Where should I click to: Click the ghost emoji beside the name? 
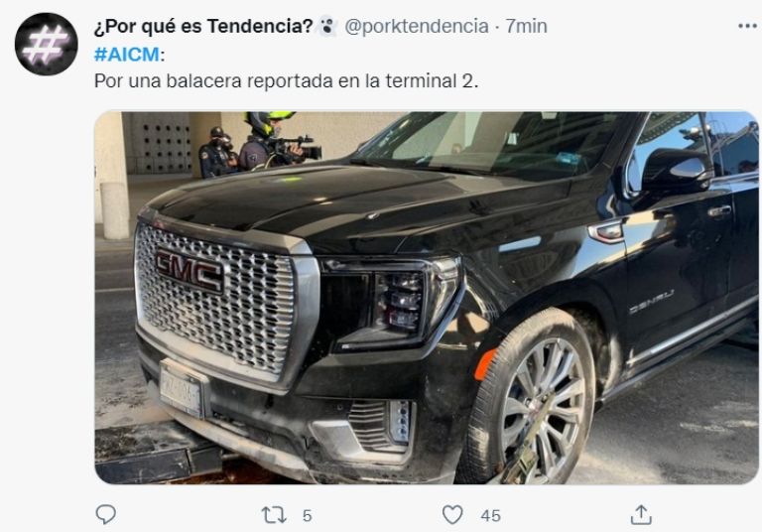coord(327,26)
